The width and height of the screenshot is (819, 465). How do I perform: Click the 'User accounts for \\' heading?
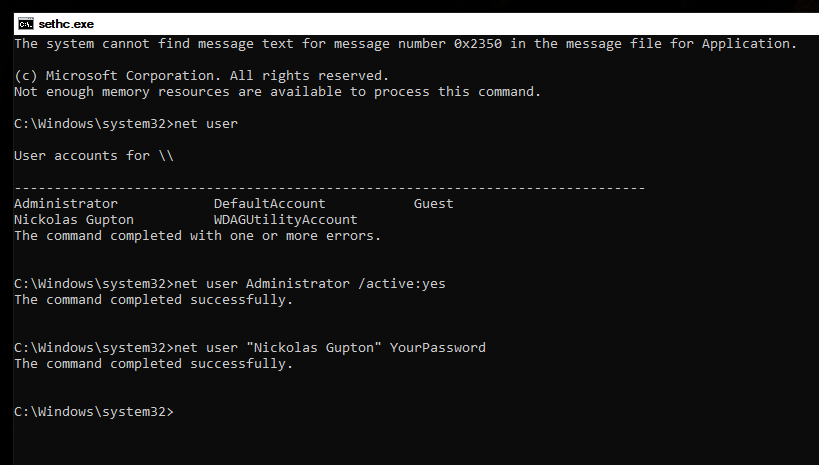[93, 156]
